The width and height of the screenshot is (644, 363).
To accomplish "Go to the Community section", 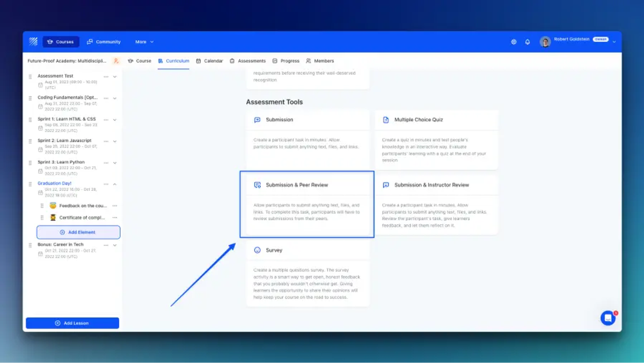I will tap(104, 42).
